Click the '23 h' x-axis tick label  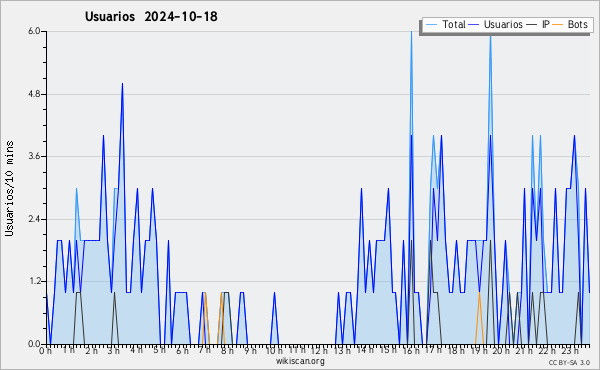(571, 350)
